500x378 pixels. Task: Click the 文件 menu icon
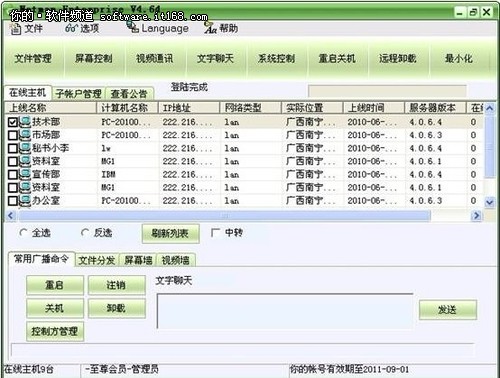pyautogui.click(x=16, y=29)
